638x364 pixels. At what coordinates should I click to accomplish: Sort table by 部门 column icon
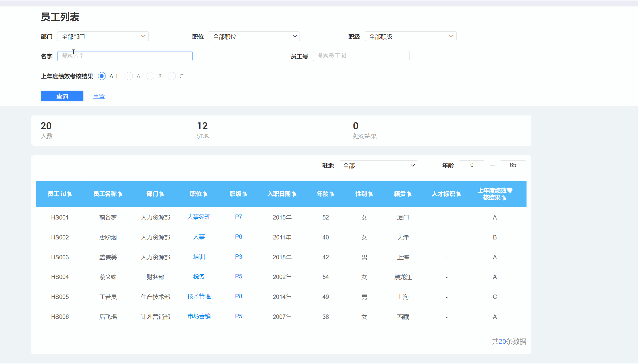(162, 194)
